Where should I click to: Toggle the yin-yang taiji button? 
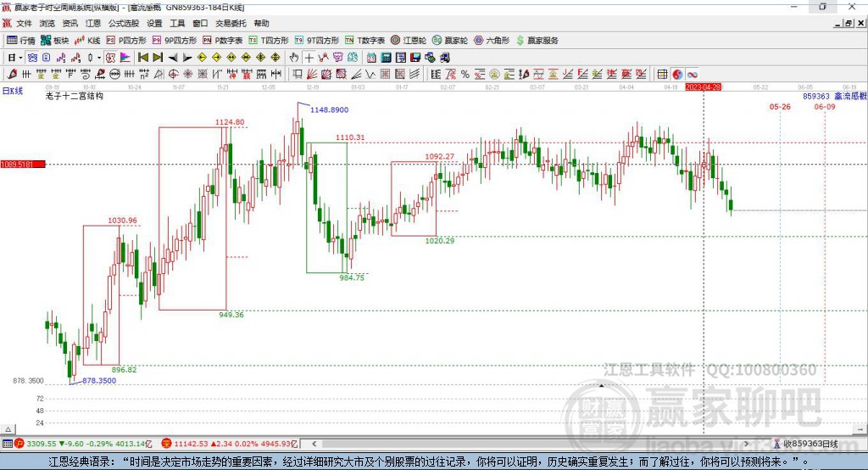click(677, 75)
